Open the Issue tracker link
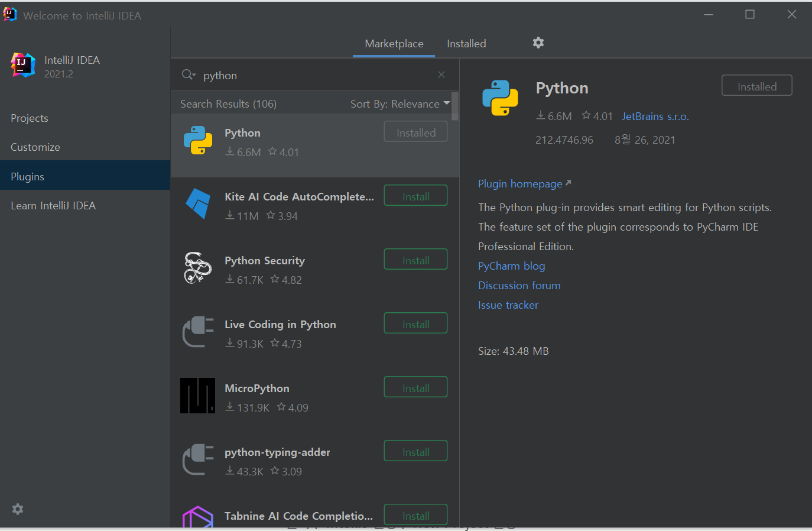The width and height of the screenshot is (812, 531). (x=508, y=305)
